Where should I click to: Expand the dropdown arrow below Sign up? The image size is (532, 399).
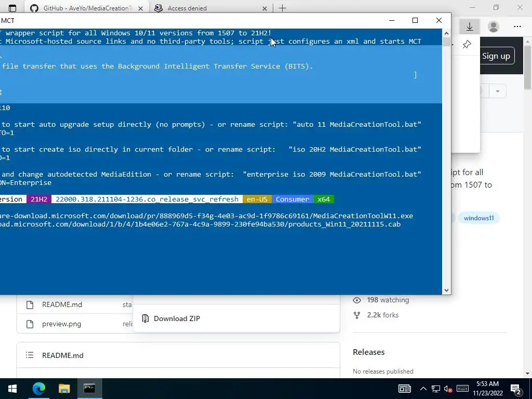click(x=498, y=91)
